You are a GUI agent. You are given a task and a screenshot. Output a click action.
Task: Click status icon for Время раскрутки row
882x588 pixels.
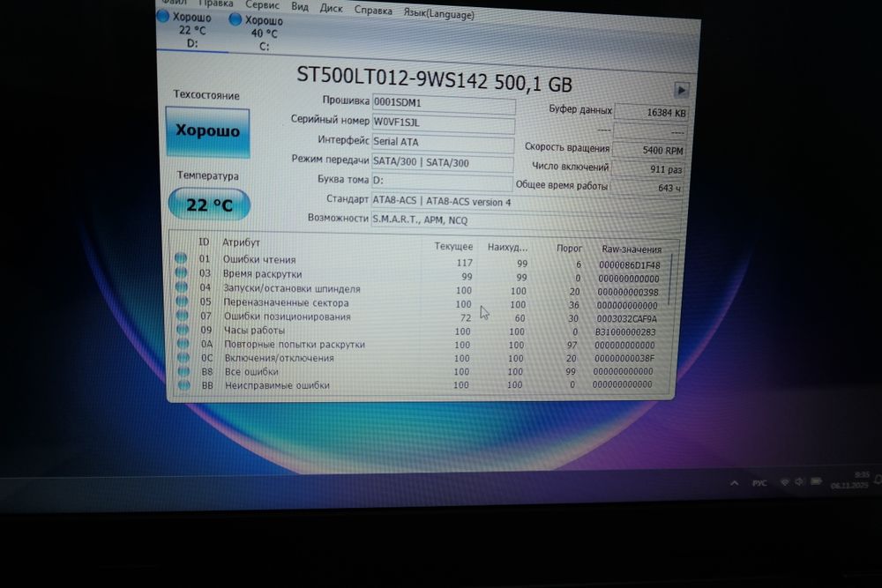click(181, 272)
